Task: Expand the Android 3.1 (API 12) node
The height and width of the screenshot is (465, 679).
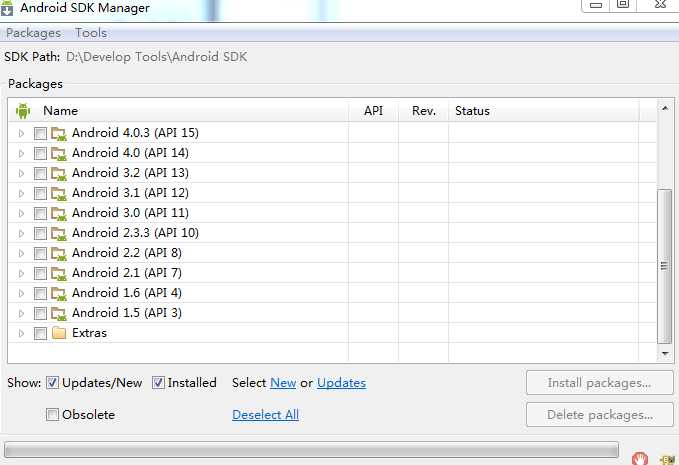Action: [x=21, y=193]
